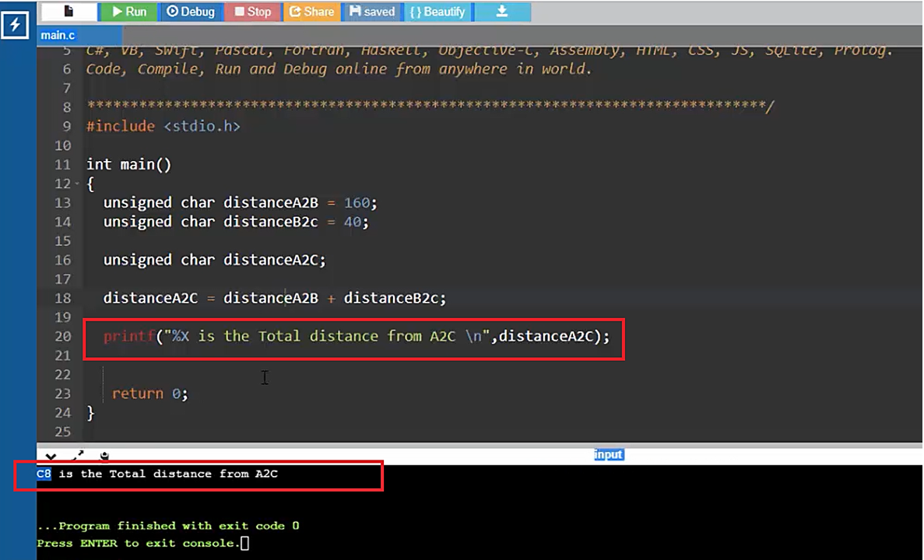The image size is (924, 560).
Task: Place cursor after Press ENTER to exit console
Action: [245, 543]
